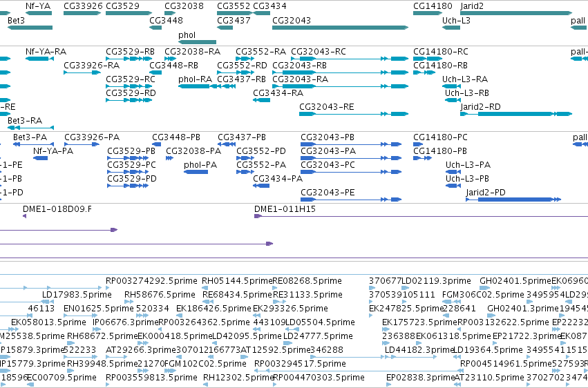The image size is (588, 388).
Task: Select the Nf-YA gene label
Action: point(38,6)
